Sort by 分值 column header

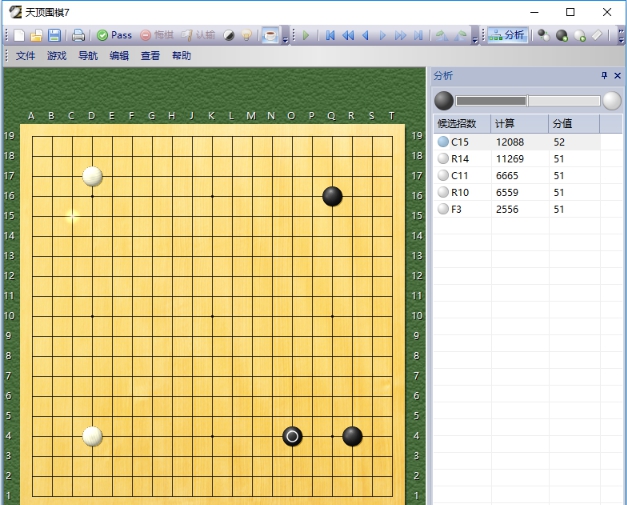(574, 124)
